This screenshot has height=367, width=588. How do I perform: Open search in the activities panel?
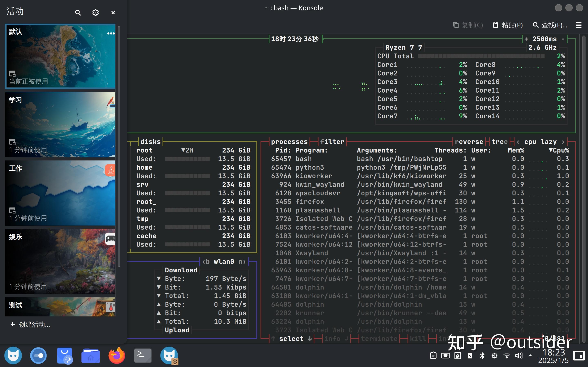78,12
